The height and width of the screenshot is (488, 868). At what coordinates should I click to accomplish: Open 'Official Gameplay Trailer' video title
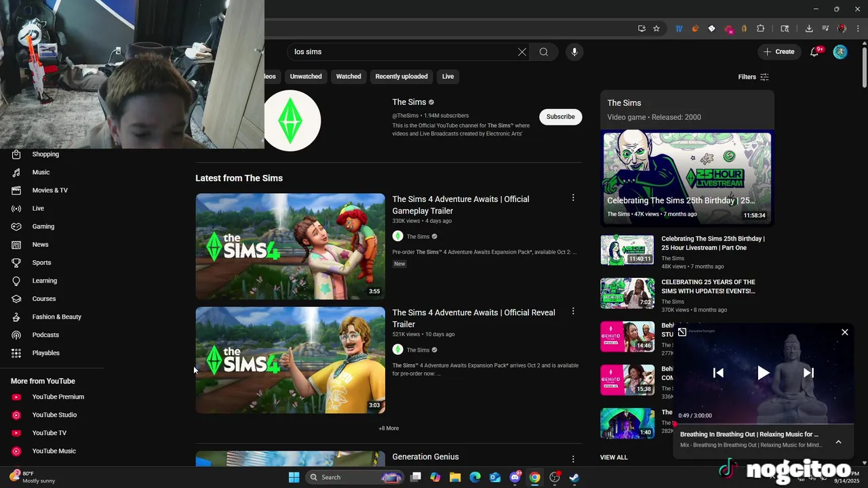(x=460, y=205)
